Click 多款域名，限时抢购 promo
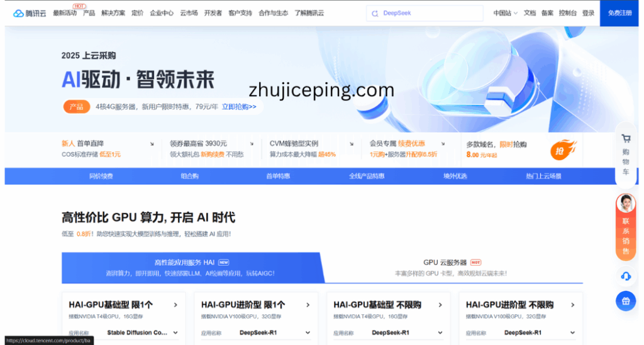 (x=496, y=145)
